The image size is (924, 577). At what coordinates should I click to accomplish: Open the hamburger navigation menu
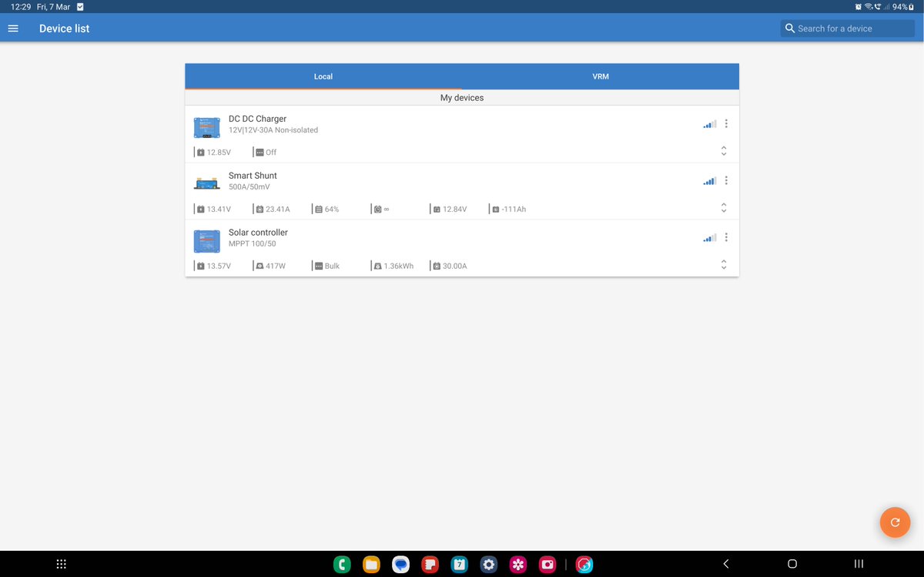tap(12, 29)
